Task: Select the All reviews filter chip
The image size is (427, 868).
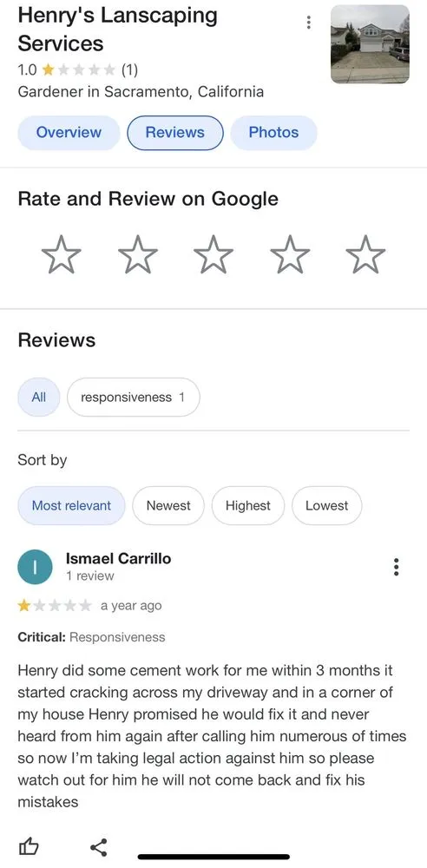Action: click(39, 397)
